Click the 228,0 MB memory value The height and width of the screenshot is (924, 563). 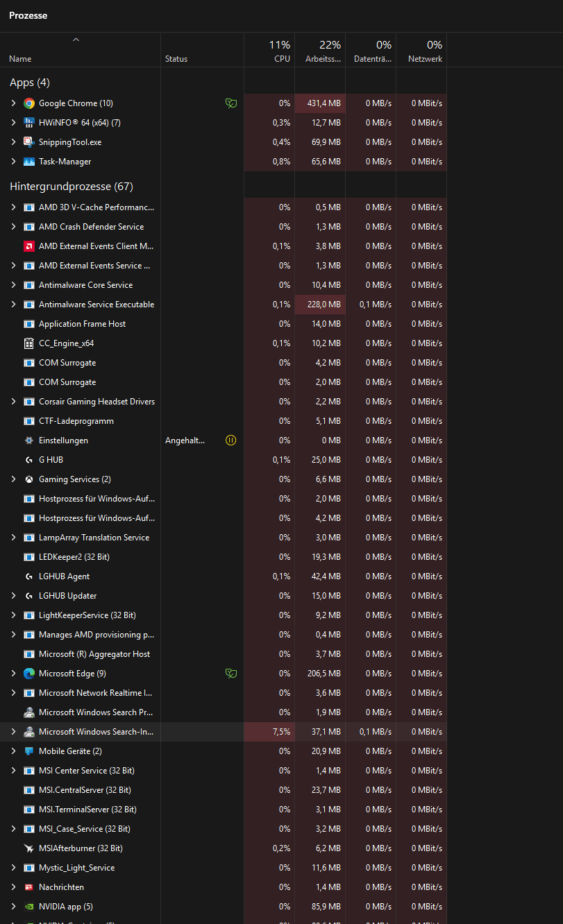[x=323, y=305]
